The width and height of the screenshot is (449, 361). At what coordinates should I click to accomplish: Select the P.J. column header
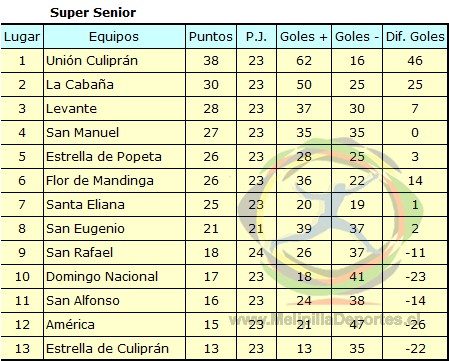coord(256,37)
